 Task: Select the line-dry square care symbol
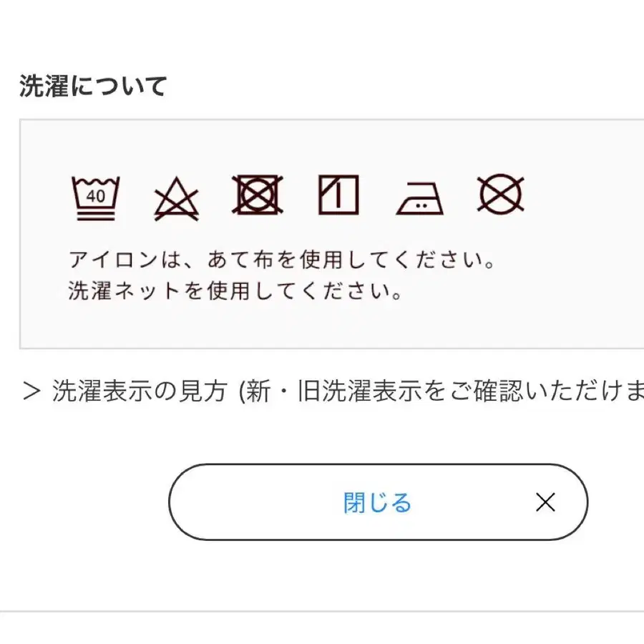tap(338, 195)
